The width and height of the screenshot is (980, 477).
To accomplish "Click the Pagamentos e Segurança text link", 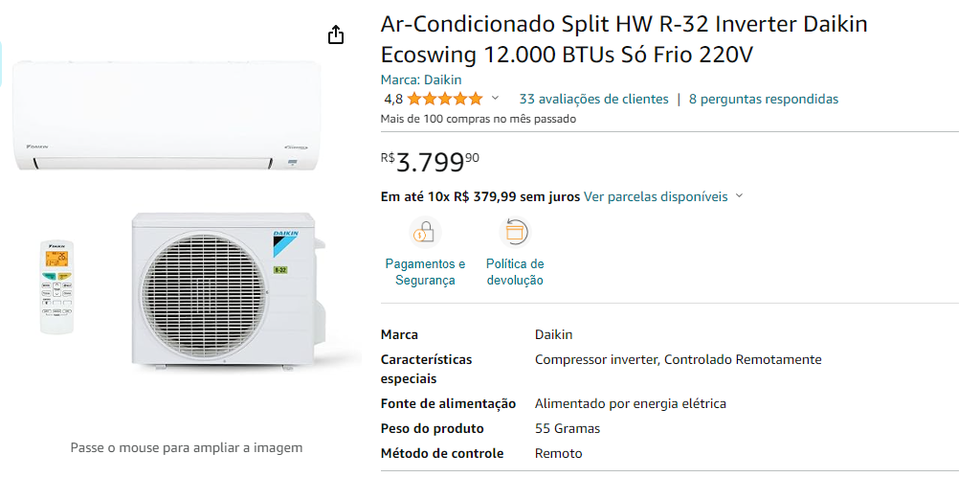I will click(425, 272).
